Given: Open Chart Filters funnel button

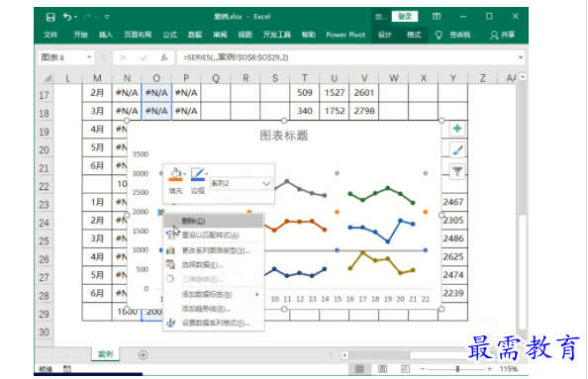Looking at the screenshot, I should pos(457,172).
